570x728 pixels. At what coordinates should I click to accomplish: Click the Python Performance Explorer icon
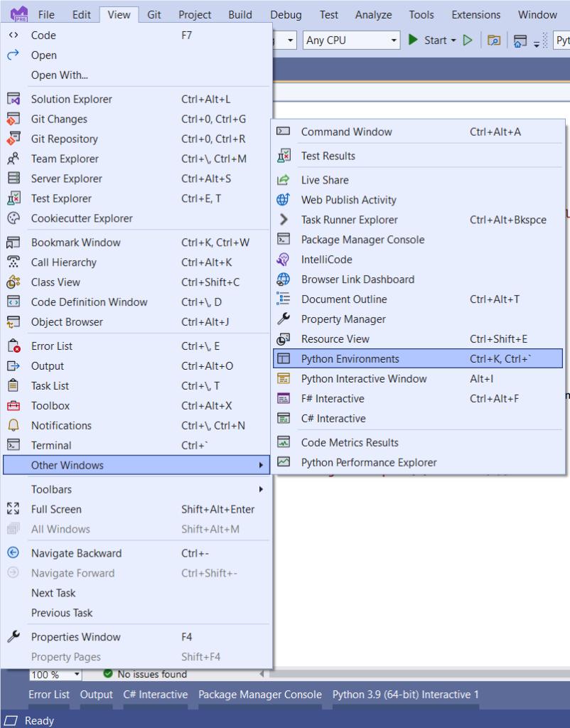(x=283, y=463)
